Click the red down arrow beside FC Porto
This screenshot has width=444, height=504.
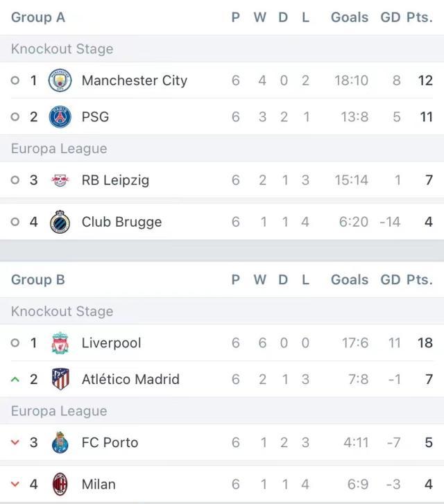[15, 442]
